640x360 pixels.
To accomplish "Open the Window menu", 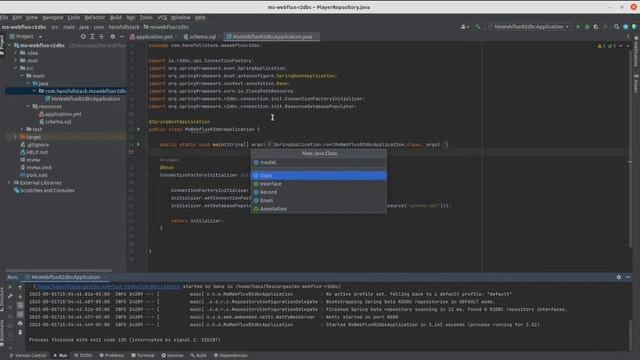I will (x=180, y=18).
